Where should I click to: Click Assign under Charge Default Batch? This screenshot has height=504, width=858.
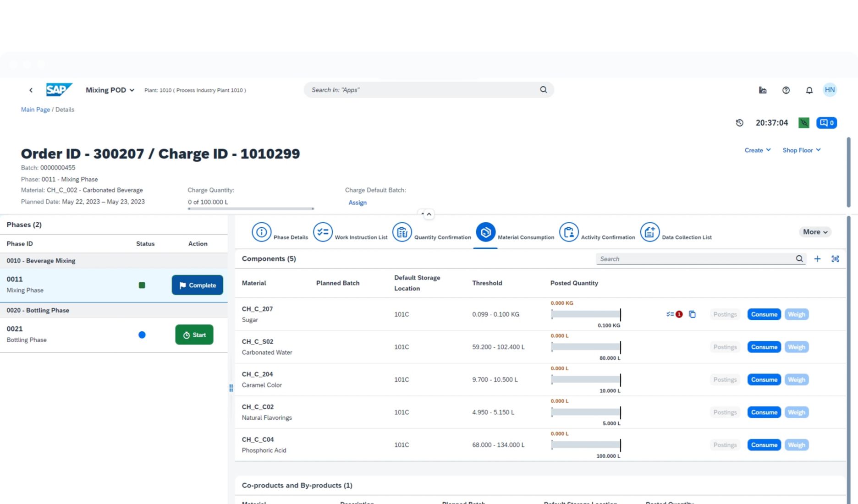[x=357, y=202]
